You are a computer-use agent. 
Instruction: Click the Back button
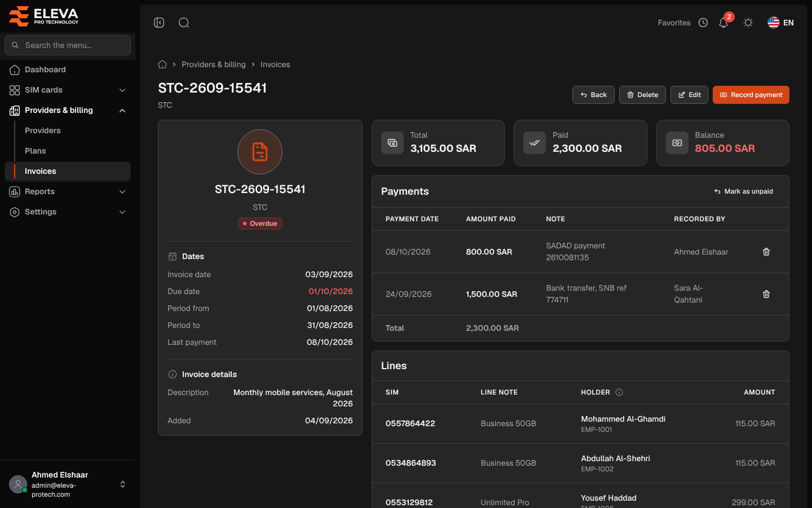click(593, 95)
